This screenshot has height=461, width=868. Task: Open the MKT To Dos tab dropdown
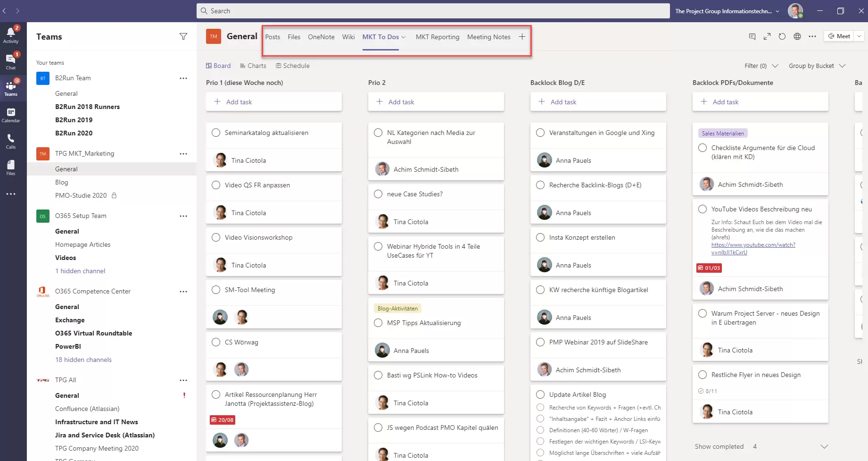[x=404, y=37]
